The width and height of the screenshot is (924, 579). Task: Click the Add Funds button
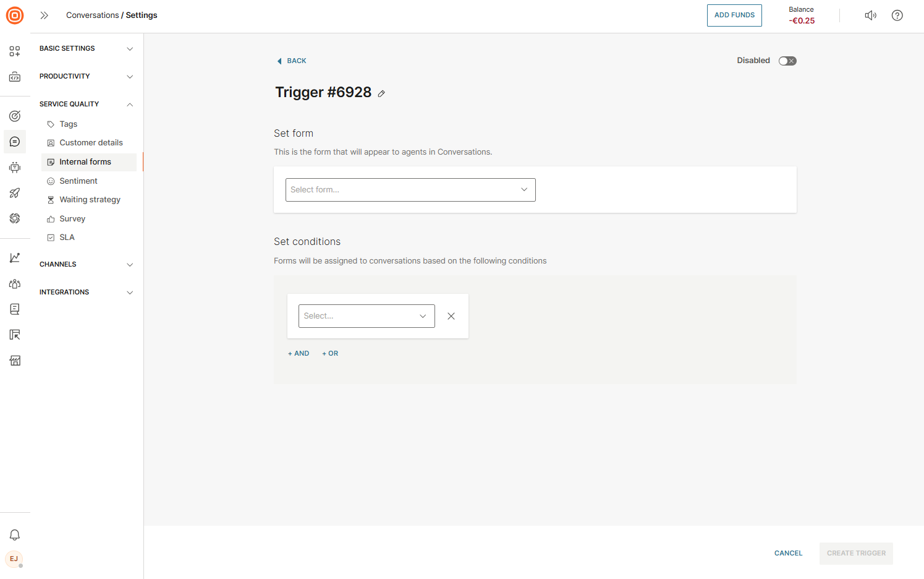[x=734, y=15]
